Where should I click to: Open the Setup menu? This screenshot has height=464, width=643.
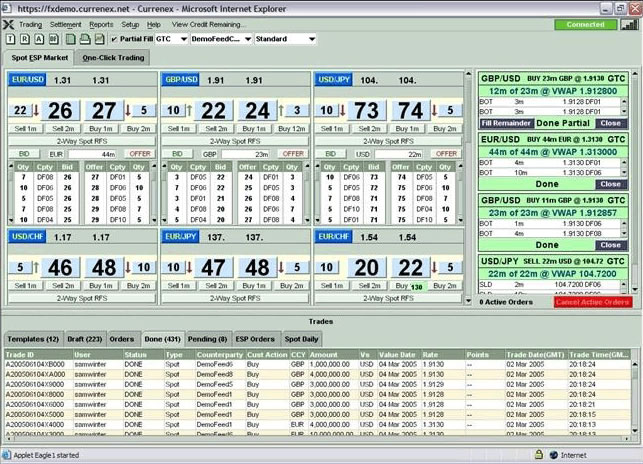pos(130,25)
